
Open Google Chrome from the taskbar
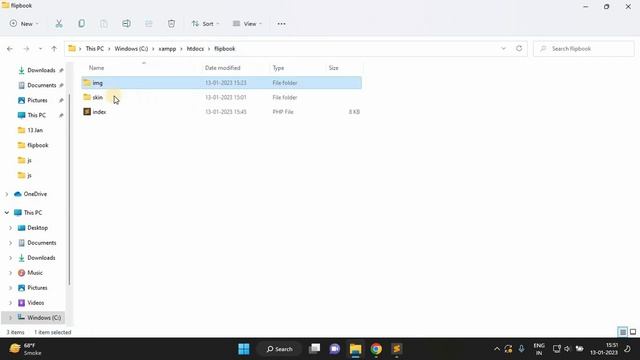376,349
